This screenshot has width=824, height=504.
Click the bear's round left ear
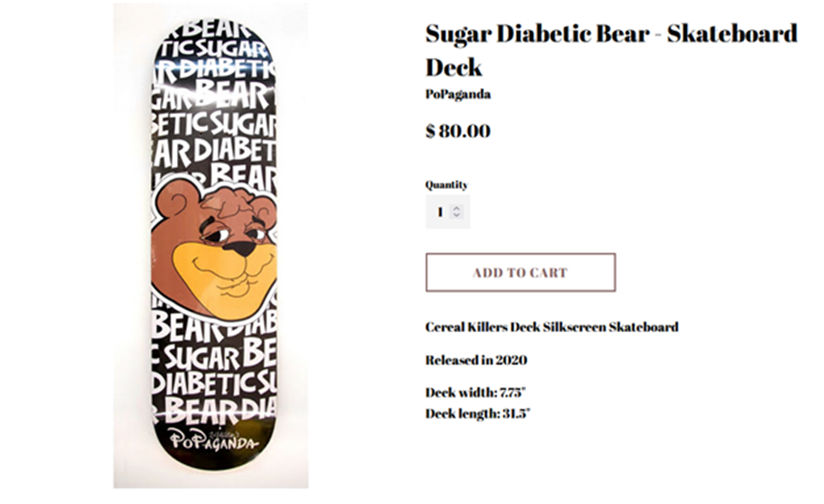176,203
